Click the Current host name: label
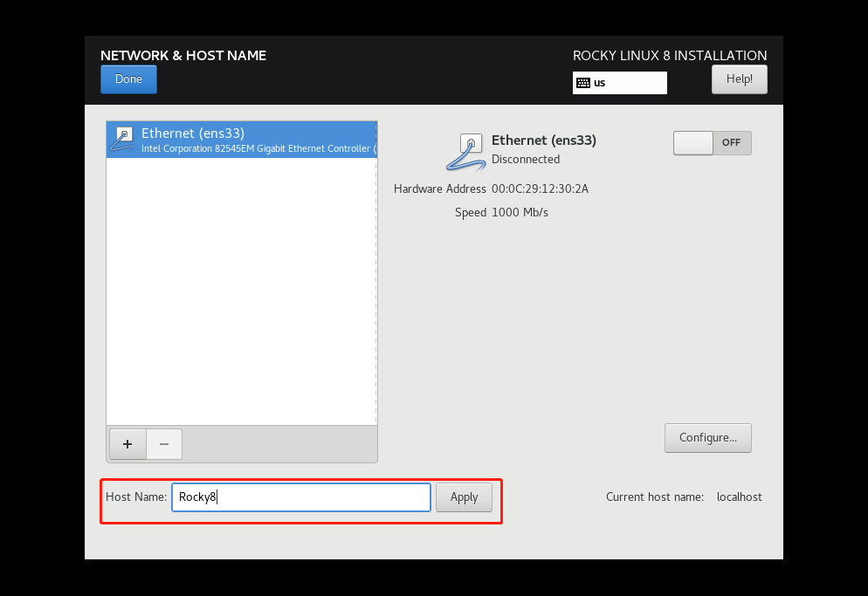This screenshot has width=868, height=596. tap(655, 497)
